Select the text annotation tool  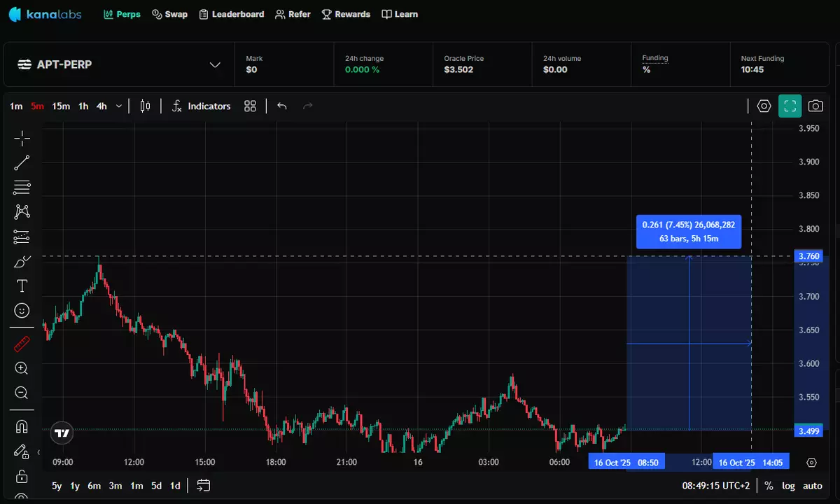(x=22, y=286)
